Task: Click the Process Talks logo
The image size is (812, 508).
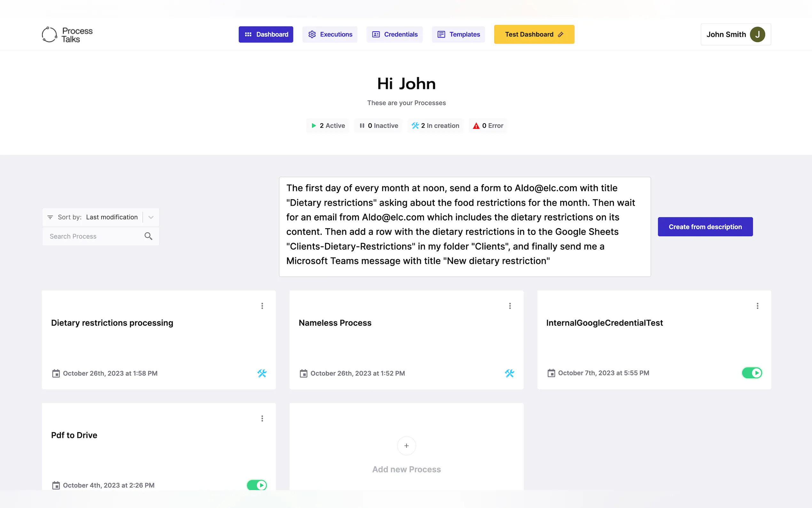Action: (67, 35)
